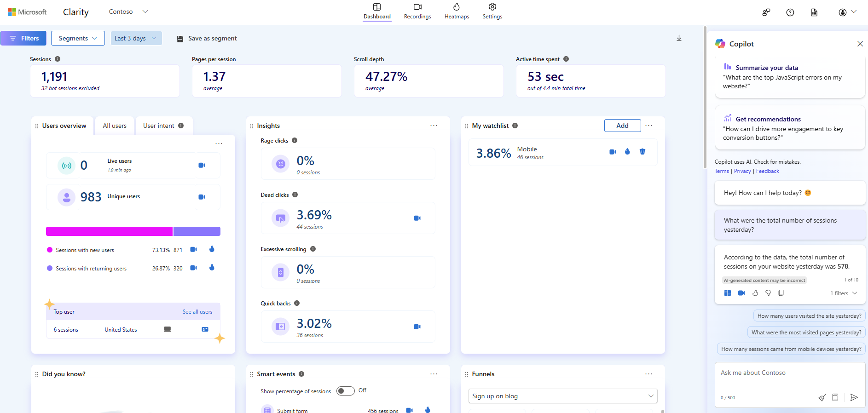Open the Sign up on blog funnel dropdown

pyautogui.click(x=563, y=396)
